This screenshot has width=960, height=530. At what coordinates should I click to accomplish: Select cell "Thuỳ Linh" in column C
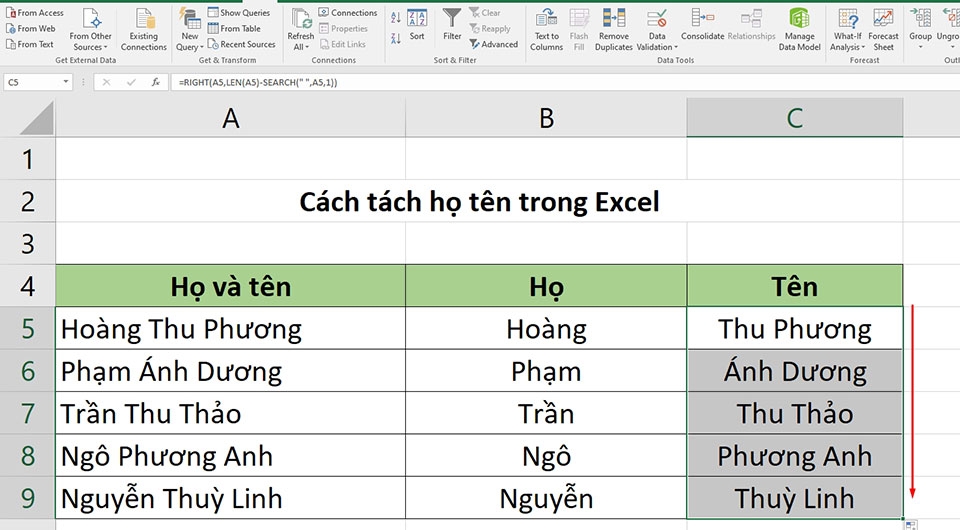[x=795, y=498]
